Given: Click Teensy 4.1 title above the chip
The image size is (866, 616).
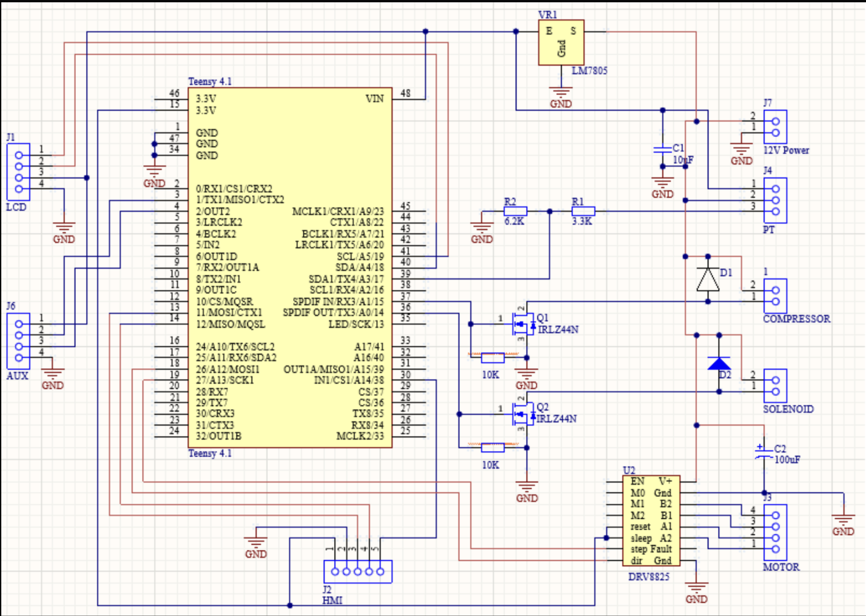Looking at the screenshot, I should [210, 81].
